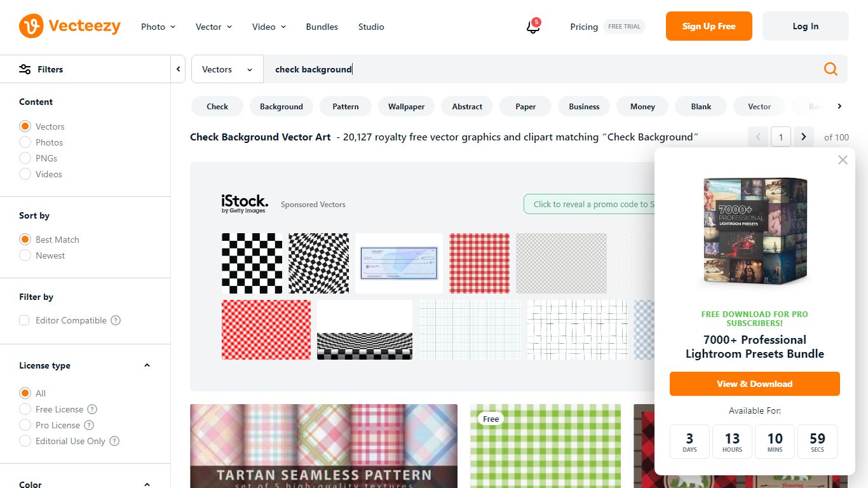Click the Log In button

pos(806,26)
